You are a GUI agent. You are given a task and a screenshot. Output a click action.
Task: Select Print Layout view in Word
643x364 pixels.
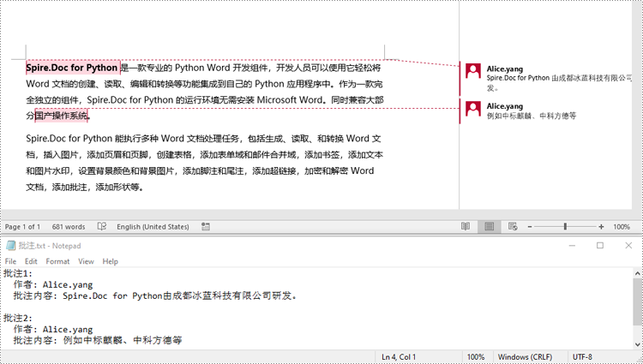489,226
